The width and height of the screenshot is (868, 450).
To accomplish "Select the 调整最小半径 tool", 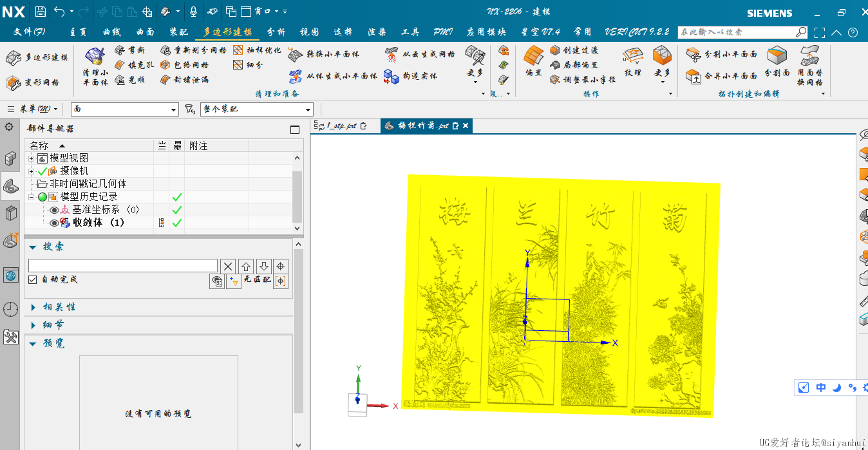I will (x=583, y=80).
